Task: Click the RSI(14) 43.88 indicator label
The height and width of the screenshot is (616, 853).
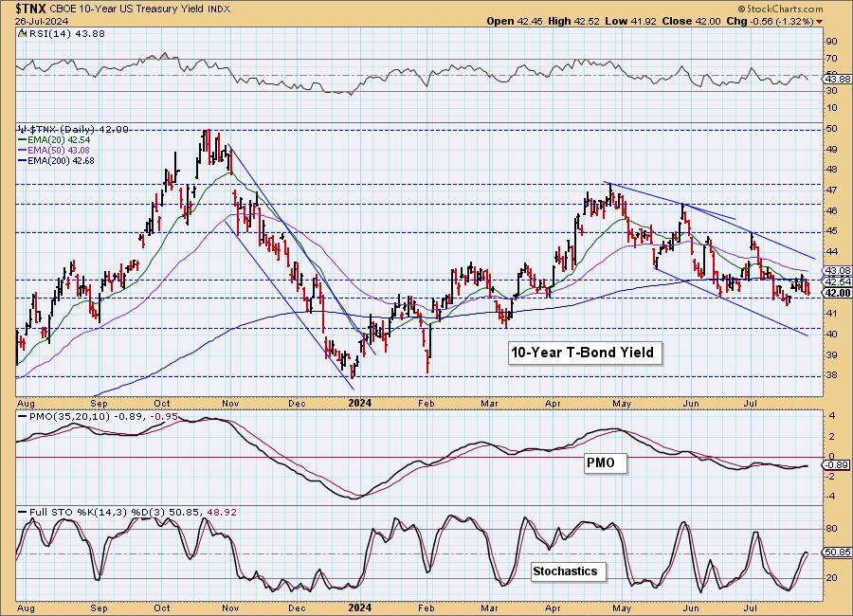Action: coord(65,34)
